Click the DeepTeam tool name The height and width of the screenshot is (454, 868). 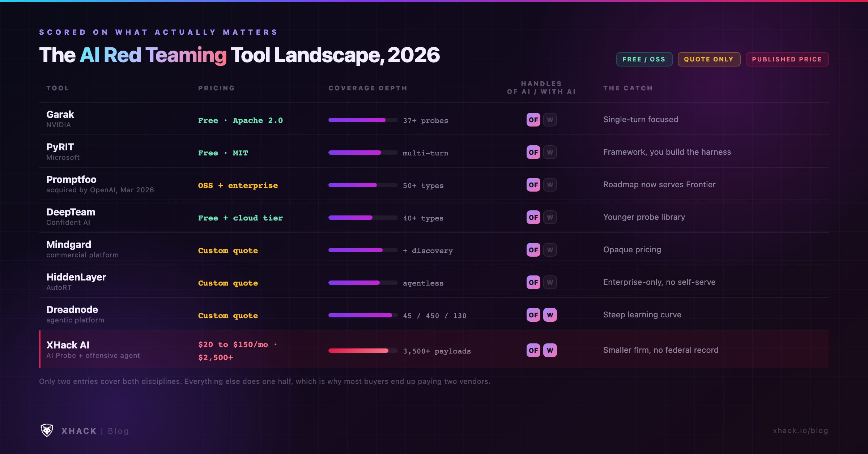(71, 212)
